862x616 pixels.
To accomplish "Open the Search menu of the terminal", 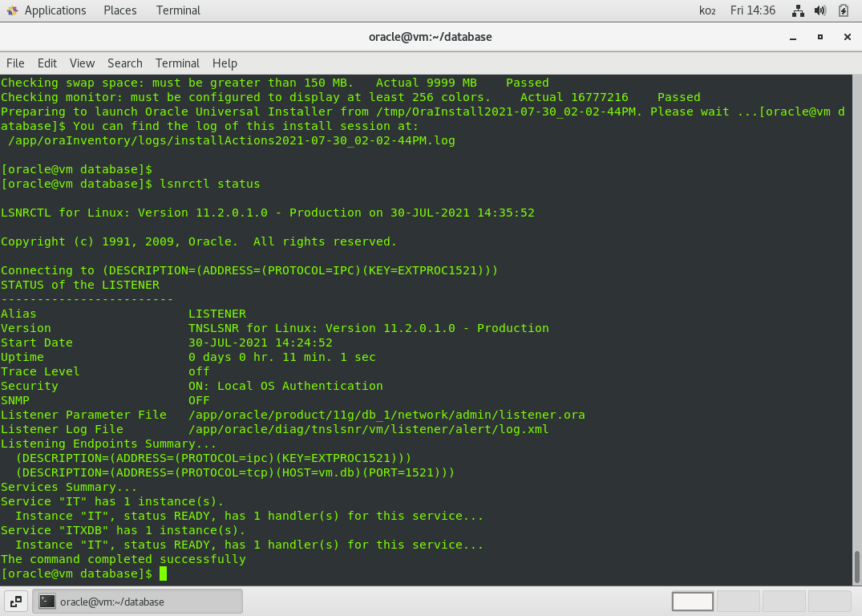I will [x=125, y=63].
